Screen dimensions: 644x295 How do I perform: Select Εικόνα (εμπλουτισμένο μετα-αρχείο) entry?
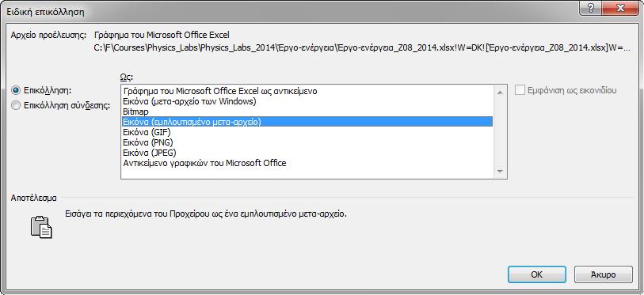307,122
